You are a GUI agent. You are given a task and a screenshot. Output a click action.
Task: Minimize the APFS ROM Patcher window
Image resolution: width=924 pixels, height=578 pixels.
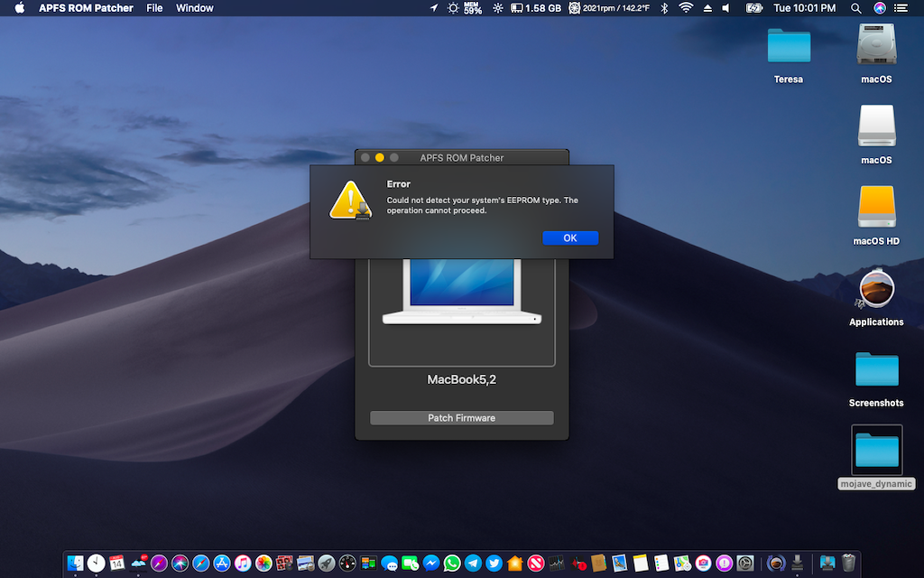[380, 157]
